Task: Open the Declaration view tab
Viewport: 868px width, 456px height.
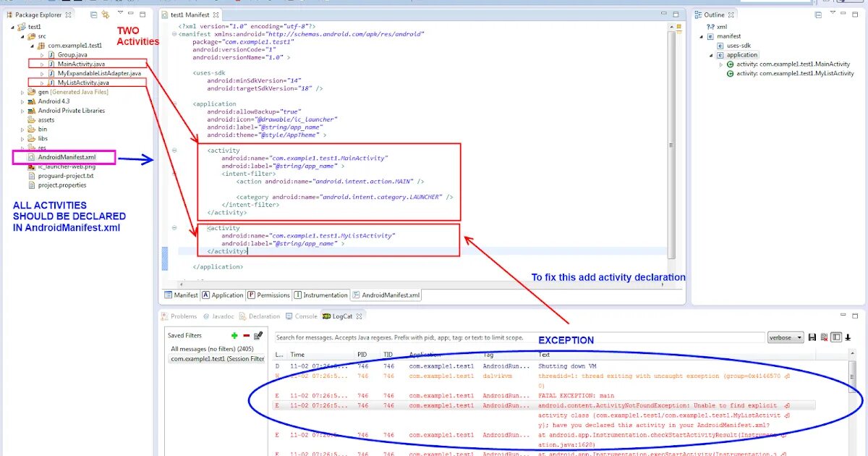Action: (x=260, y=316)
